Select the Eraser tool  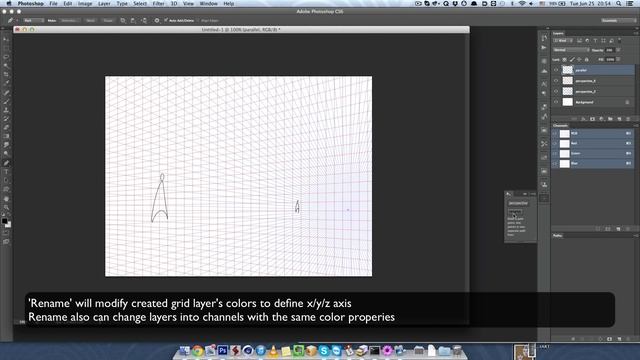click(6, 128)
